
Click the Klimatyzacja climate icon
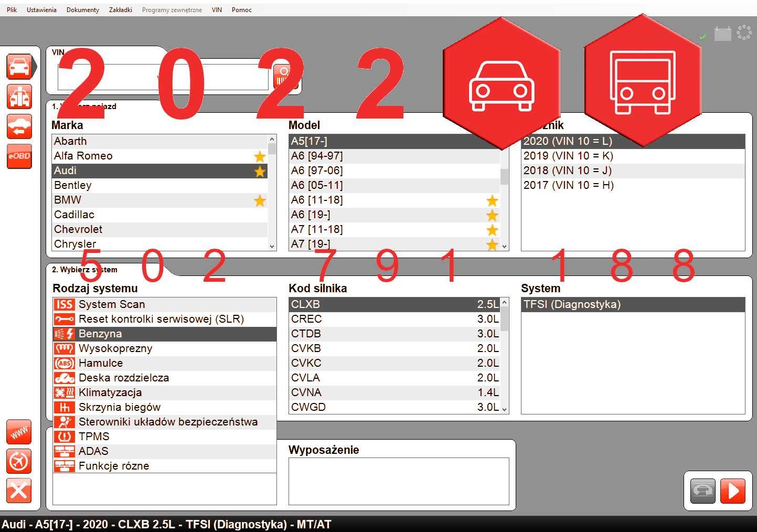pyautogui.click(x=65, y=392)
